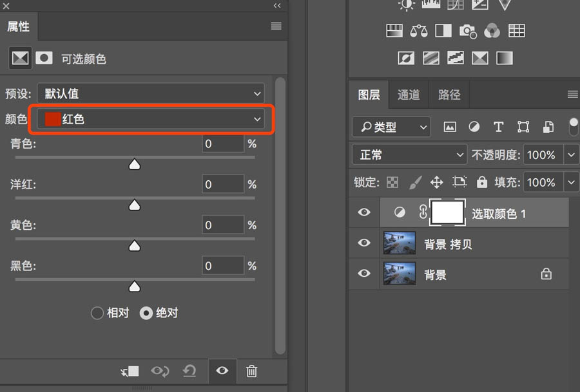The width and height of the screenshot is (580, 392).
Task: Add a Selective Color adjustment in Adjustments panel
Action: click(479, 58)
